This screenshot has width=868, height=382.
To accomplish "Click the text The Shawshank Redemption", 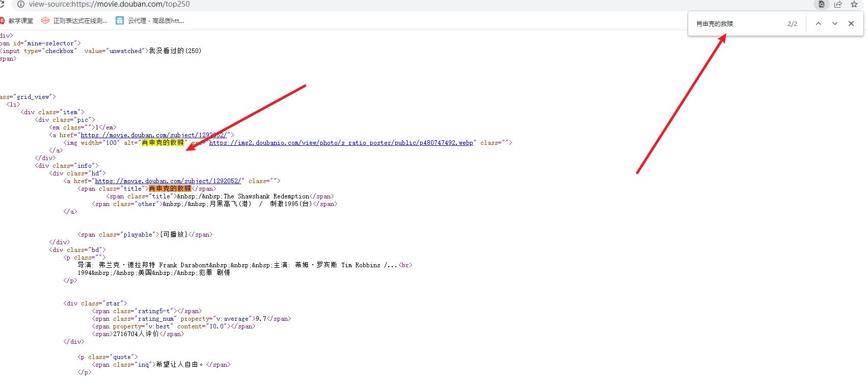I will coord(266,196).
